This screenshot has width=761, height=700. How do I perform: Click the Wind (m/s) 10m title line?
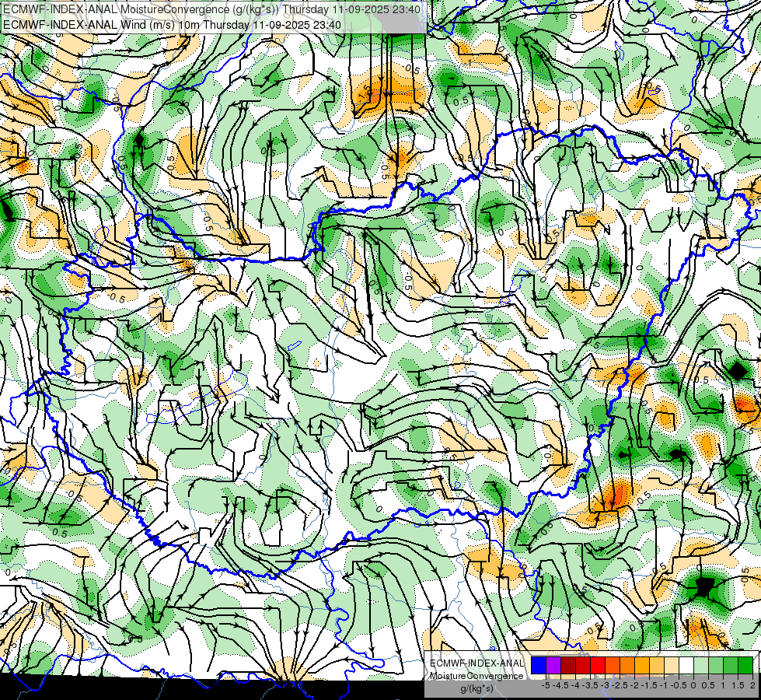click(172, 25)
